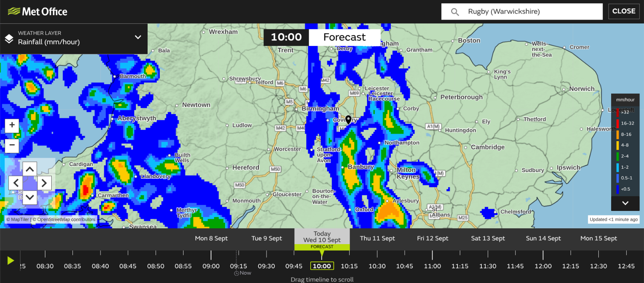Collapse the mm/hour legend chevron

pos(625,203)
